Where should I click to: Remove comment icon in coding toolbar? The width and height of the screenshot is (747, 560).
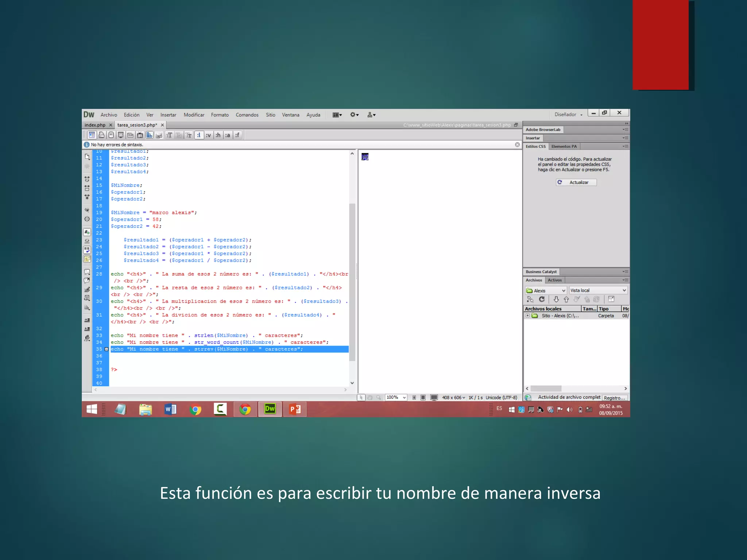coord(87,281)
